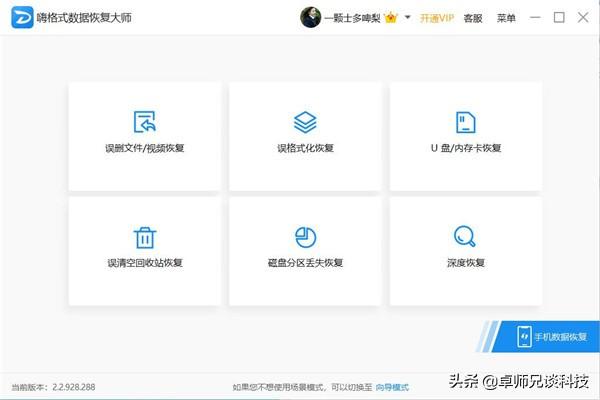Open the 客服 customer service menu

click(473, 18)
